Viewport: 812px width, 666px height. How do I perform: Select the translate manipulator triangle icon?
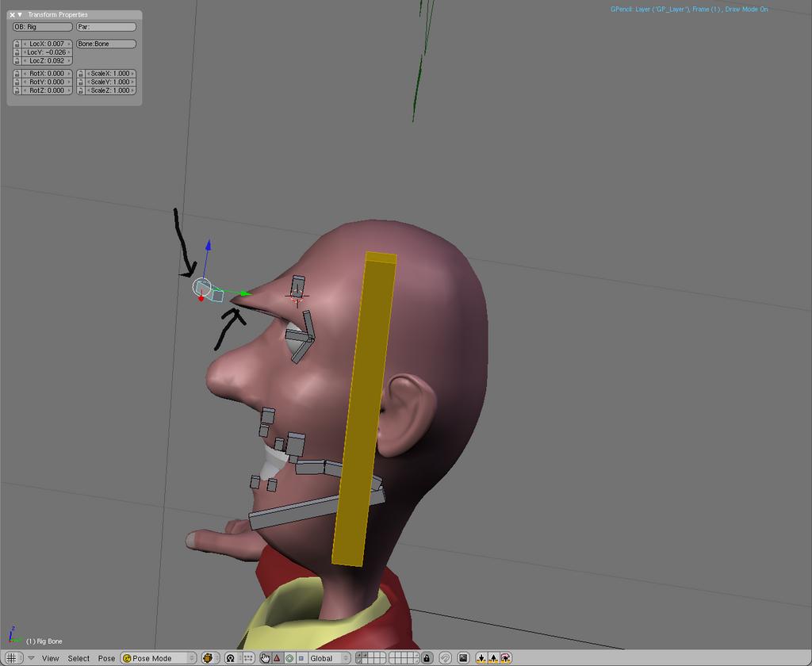tap(277, 658)
